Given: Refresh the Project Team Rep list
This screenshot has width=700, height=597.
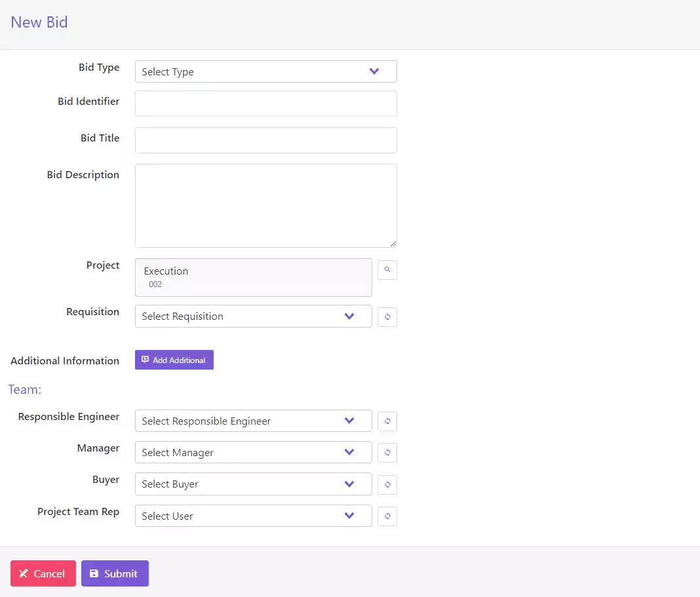Looking at the screenshot, I should 387,516.
